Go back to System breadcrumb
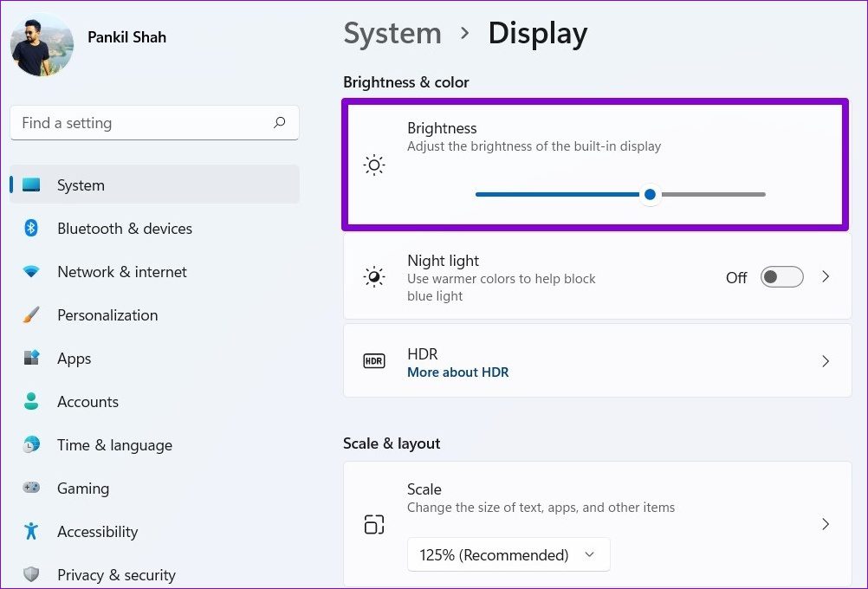868x589 pixels. pos(392,34)
